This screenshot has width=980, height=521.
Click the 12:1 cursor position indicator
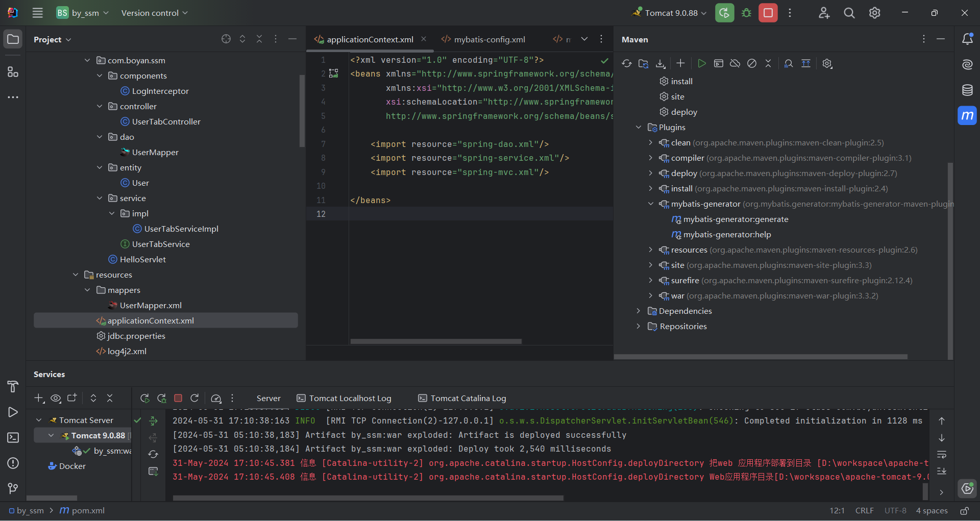point(837,511)
